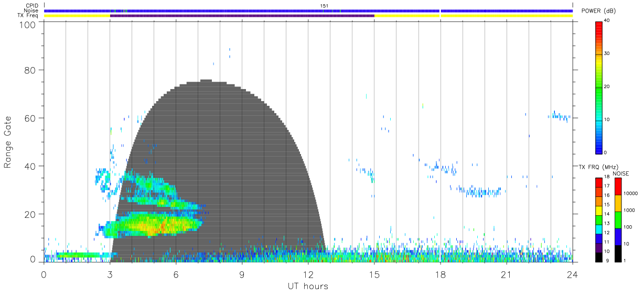Image resolution: width=644 pixels, height=297 pixels.
Task: Click the TX Freq row label
Action: tap(28, 16)
